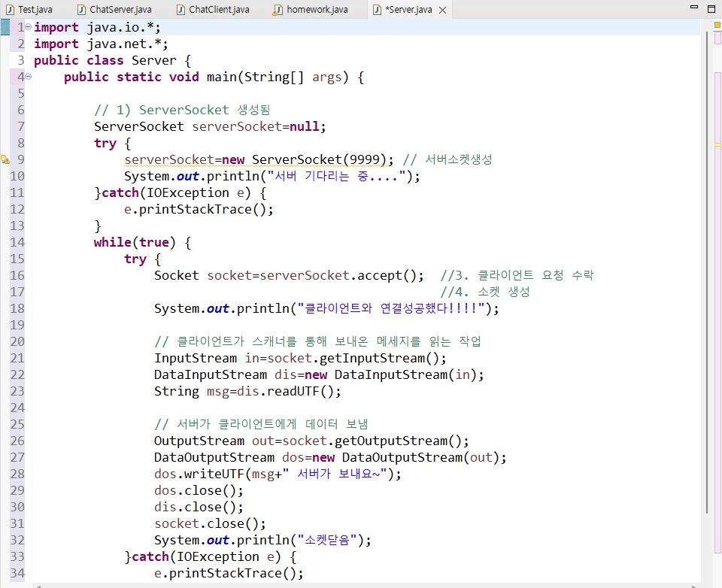Click 'getOutputStream()' on line 26
This screenshot has width=722, height=588.
[398, 441]
